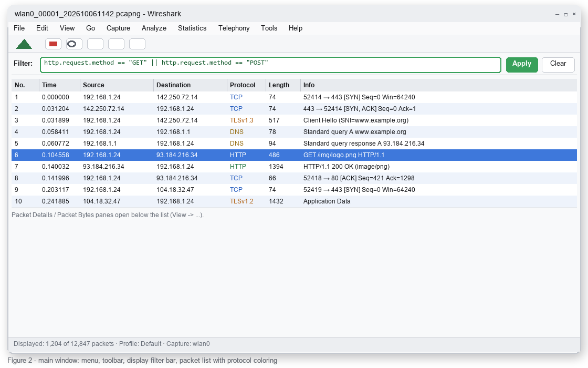This screenshot has width=588, height=368.
Task: Open the Help menu
Action: click(x=296, y=28)
